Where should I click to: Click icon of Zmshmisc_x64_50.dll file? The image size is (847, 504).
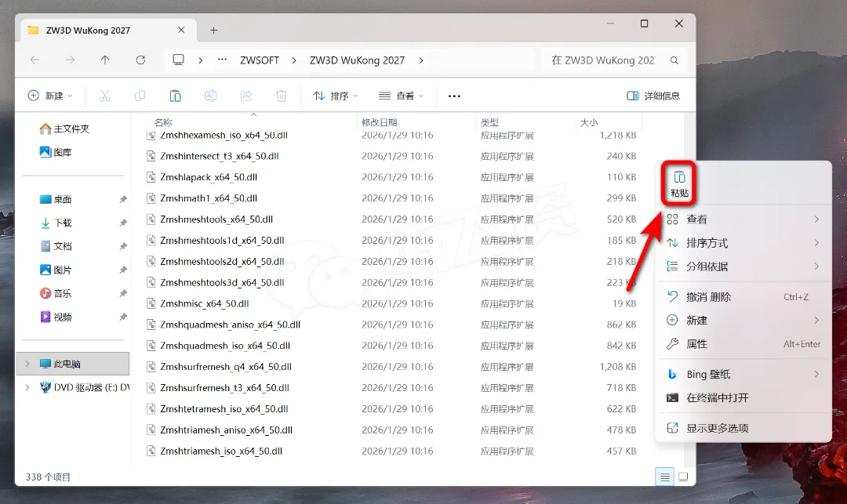[x=151, y=303]
